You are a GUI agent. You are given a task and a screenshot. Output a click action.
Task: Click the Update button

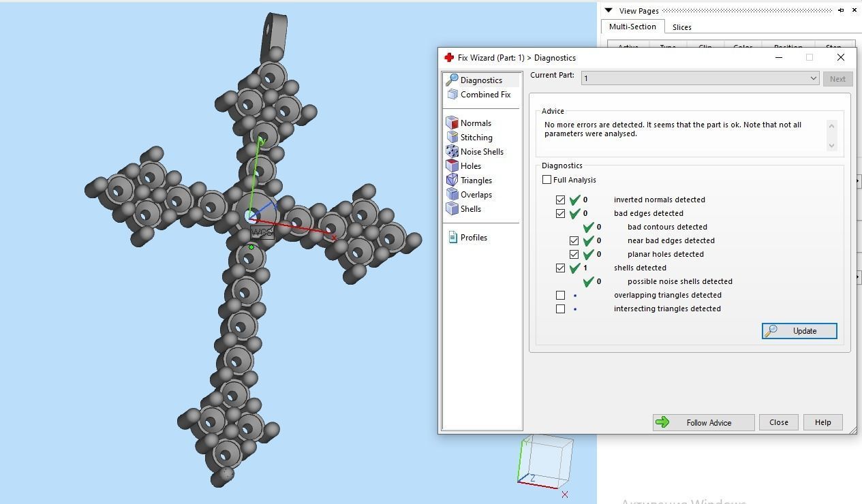click(x=799, y=331)
